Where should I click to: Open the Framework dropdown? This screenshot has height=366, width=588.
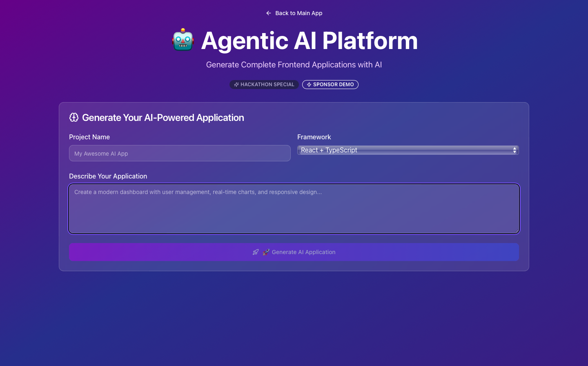point(408,150)
